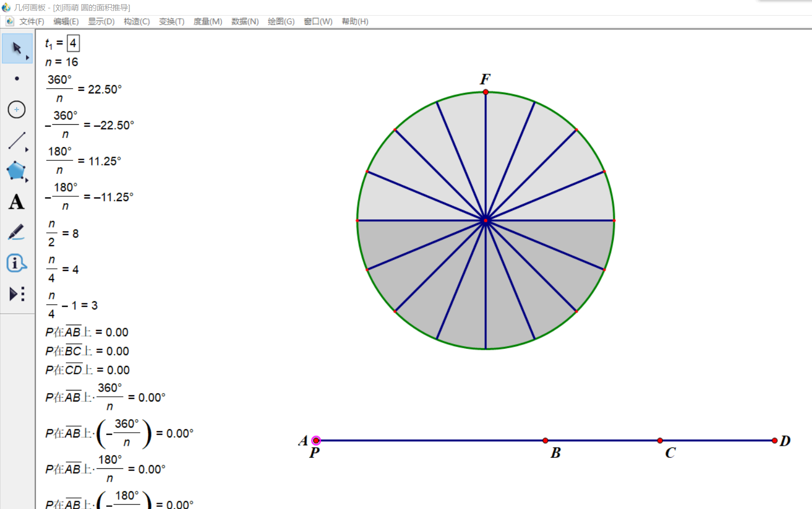Select the Polygon tool
Screen dimensions: 812x509
click(x=16, y=171)
